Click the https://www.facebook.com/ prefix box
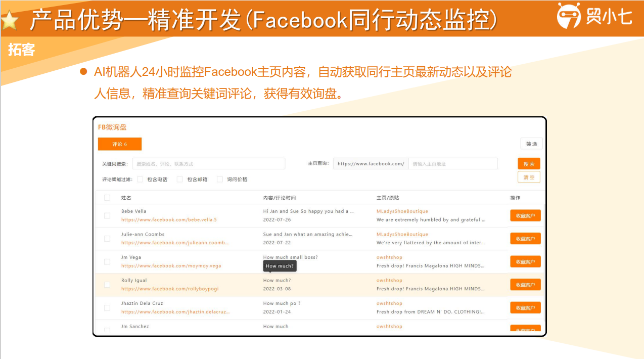The image size is (644, 359). (x=371, y=164)
